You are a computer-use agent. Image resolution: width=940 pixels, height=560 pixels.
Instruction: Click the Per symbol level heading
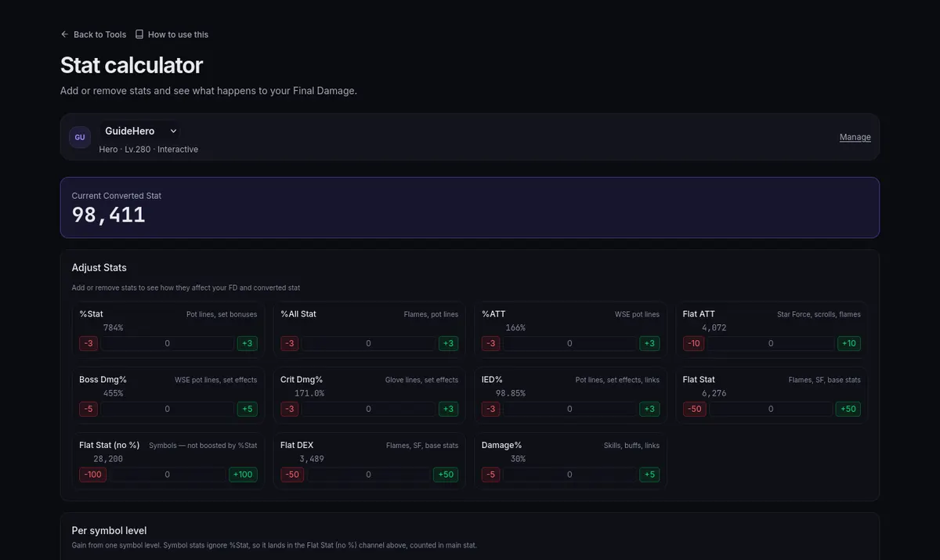(x=109, y=530)
